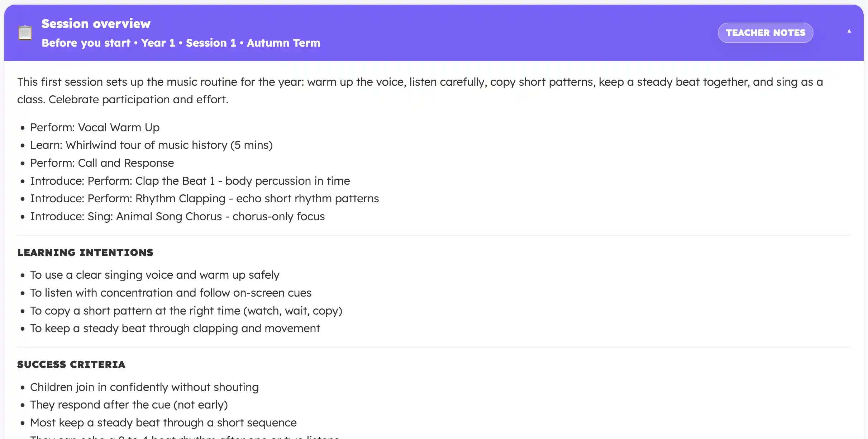Click the clipboard icon beside Session overview
868x439 pixels.
coord(25,33)
